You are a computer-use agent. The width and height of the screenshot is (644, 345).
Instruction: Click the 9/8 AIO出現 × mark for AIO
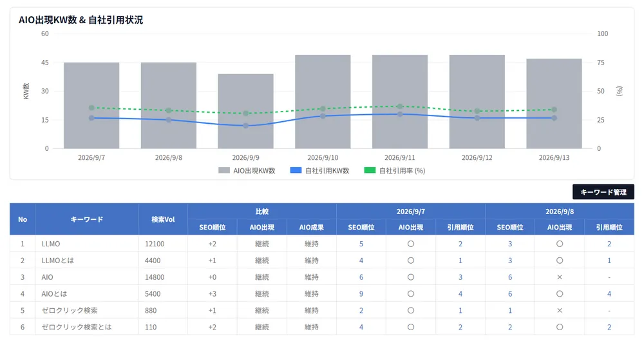click(560, 277)
